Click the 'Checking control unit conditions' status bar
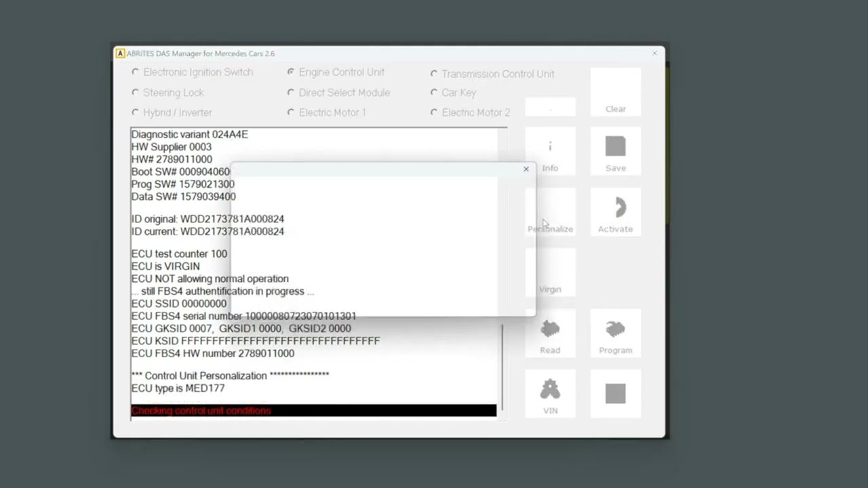Image resolution: width=868 pixels, height=488 pixels. pos(313,411)
